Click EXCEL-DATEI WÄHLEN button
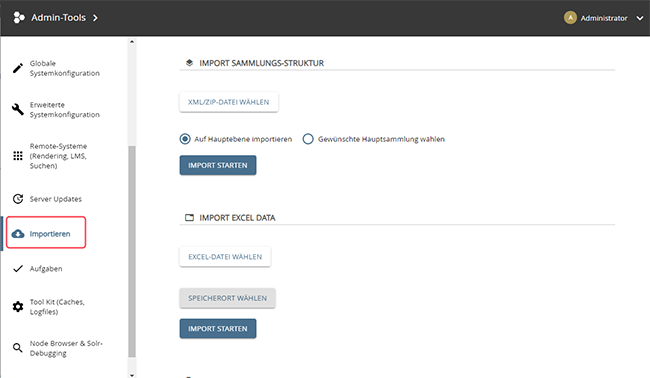650x378 pixels. click(225, 257)
